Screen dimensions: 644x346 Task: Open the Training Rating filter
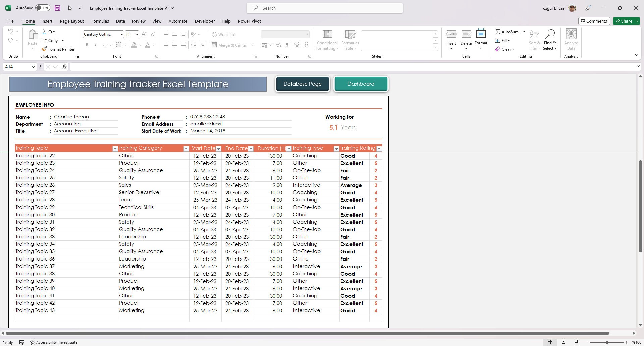tap(379, 148)
